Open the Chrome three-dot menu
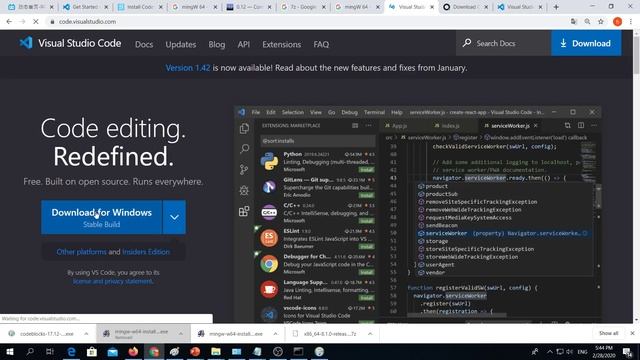The image size is (640, 360). click(631, 22)
